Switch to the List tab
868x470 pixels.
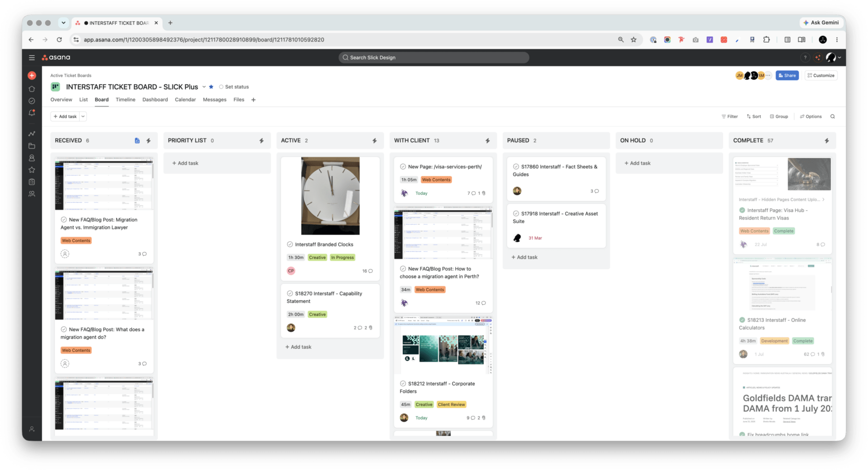point(84,100)
